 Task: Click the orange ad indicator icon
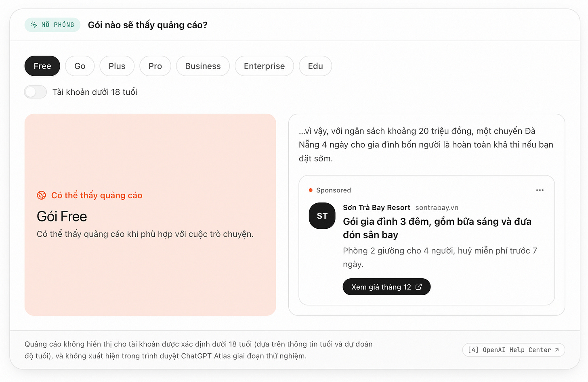[42, 195]
